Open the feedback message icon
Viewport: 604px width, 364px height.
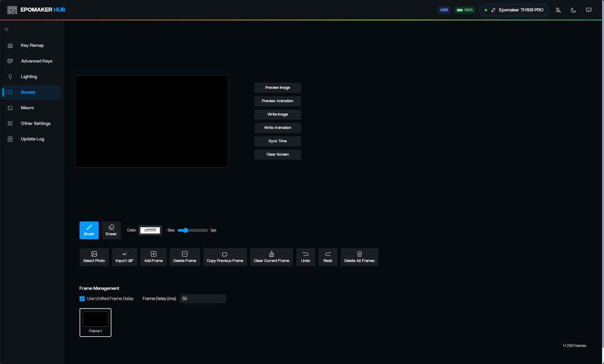coord(589,10)
